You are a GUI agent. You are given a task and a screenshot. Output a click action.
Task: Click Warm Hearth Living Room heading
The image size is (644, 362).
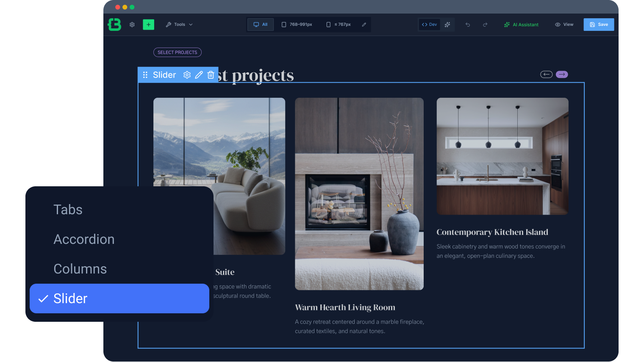(345, 307)
